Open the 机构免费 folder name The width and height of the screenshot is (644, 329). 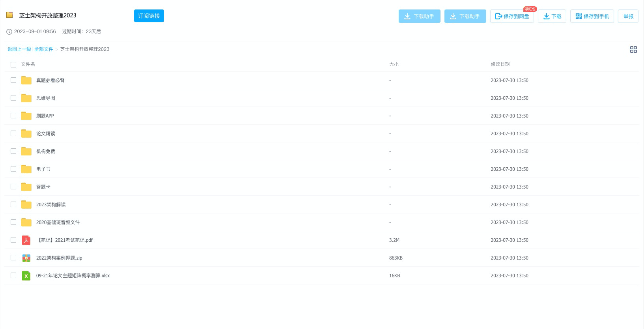pyautogui.click(x=46, y=151)
